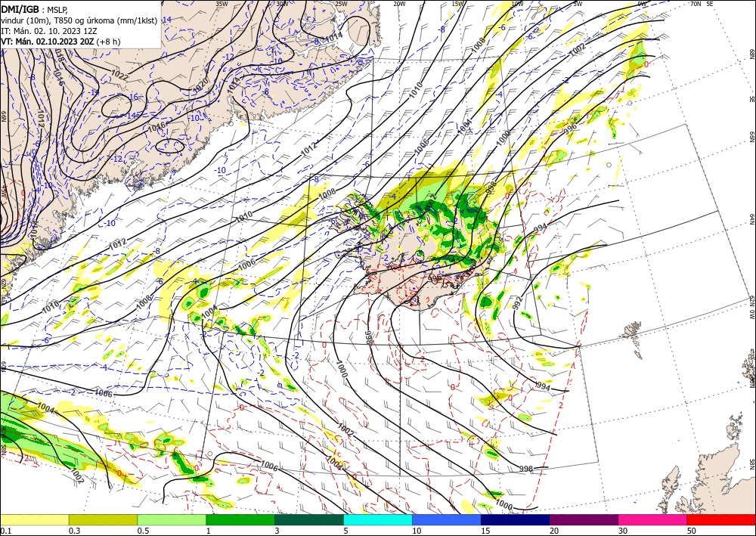
Task: Click the "15W" longitude label
Action: [x=457, y=4]
